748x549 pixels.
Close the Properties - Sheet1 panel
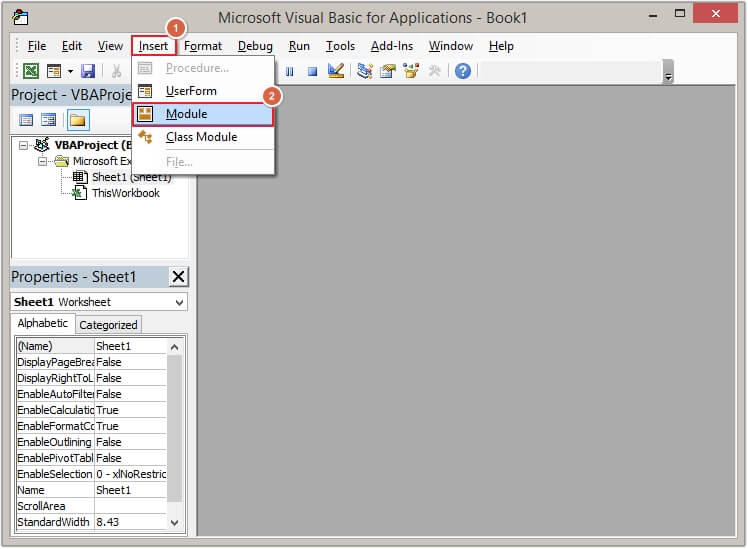(178, 277)
